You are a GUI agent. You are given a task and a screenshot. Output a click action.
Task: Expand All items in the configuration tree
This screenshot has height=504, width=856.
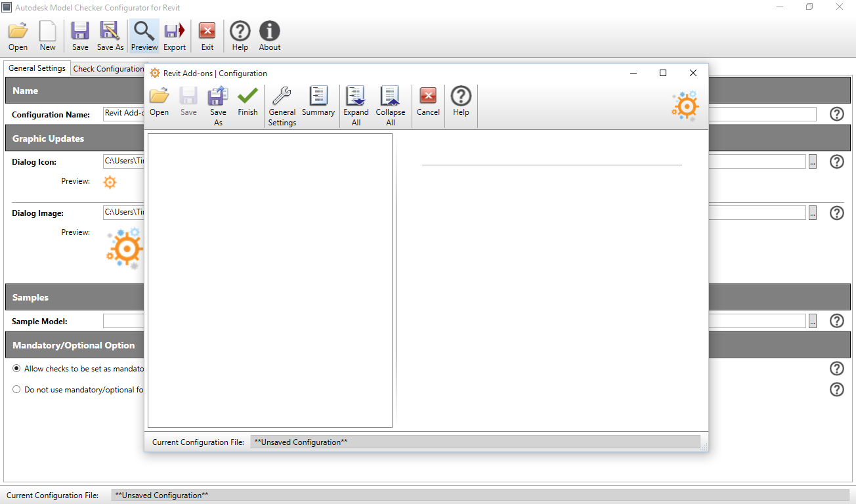(x=355, y=104)
